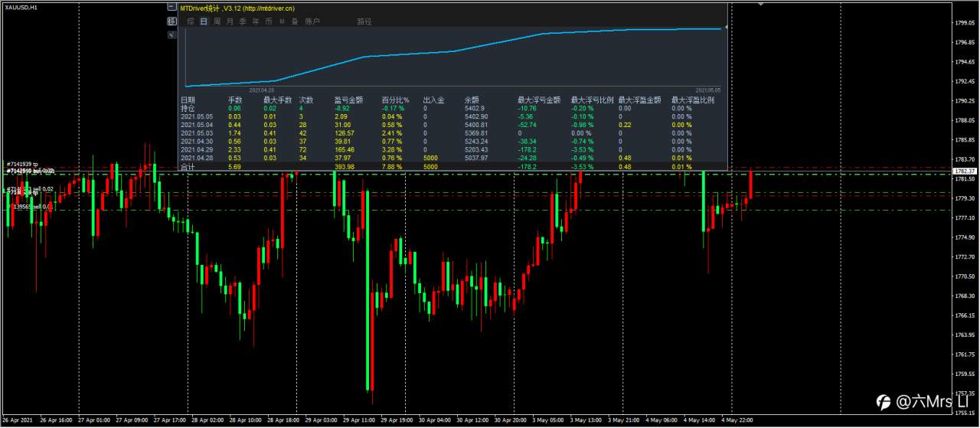Click the 1799.01 price axis label
The image size is (980, 428).
click(x=965, y=23)
